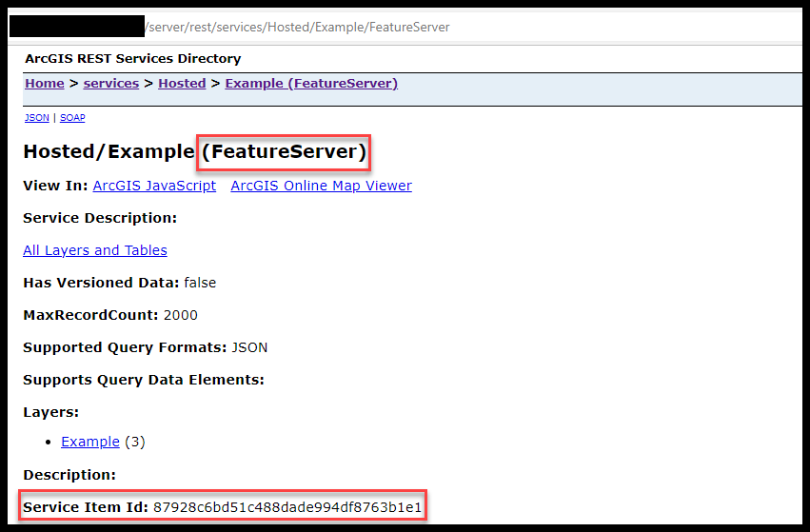Click the Example (FeatureServer) breadcrumb
This screenshot has height=532, width=810.
pos(311,83)
